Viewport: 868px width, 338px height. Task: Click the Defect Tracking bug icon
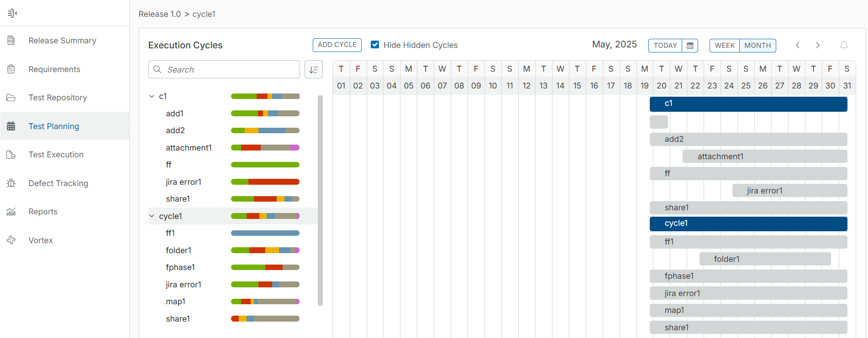point(11,183)
